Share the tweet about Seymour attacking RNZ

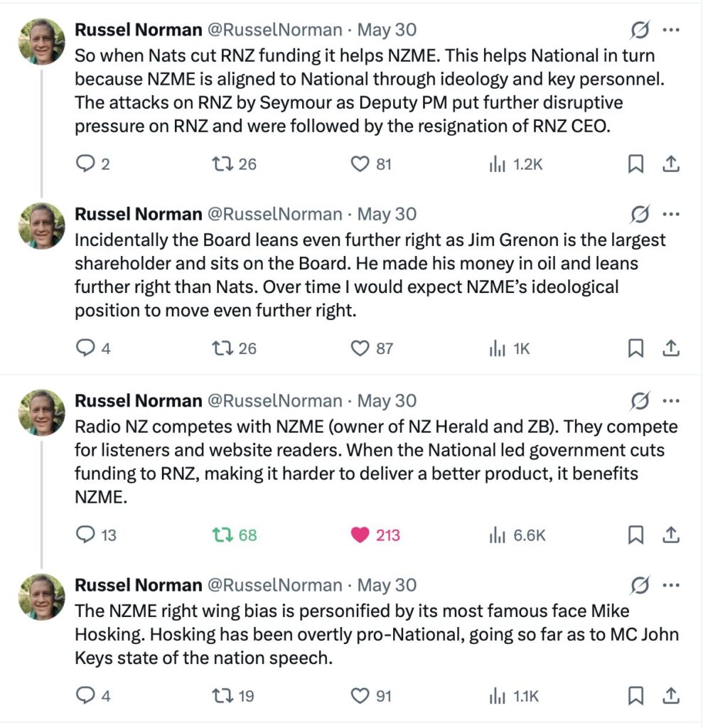(670, 164)
